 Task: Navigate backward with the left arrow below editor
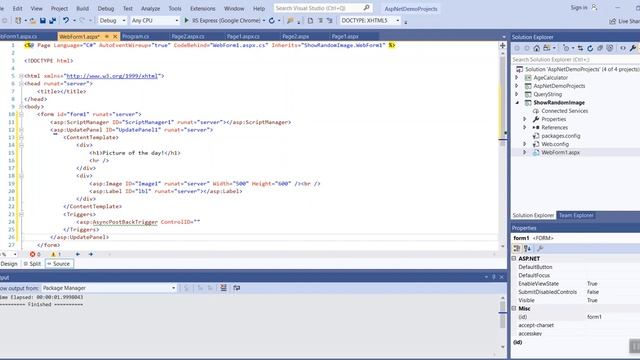click(78, 254)
